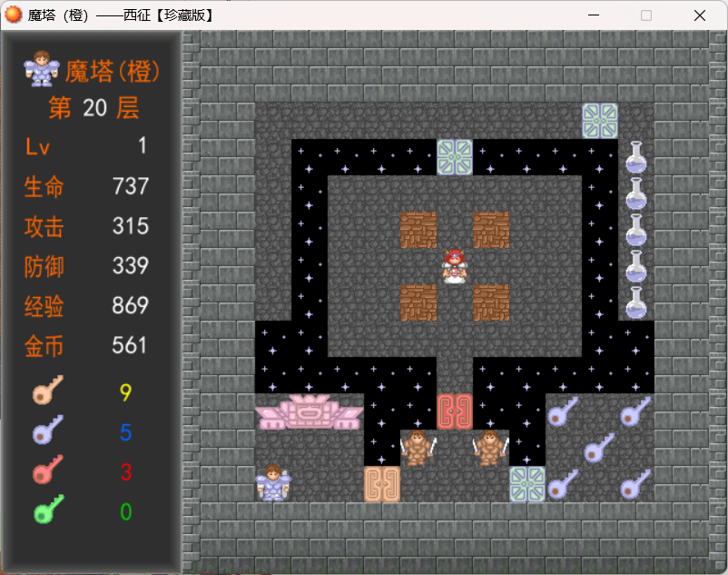Open the red door below the center room
The image size is (728, 575).
click(x=455, y=411)
